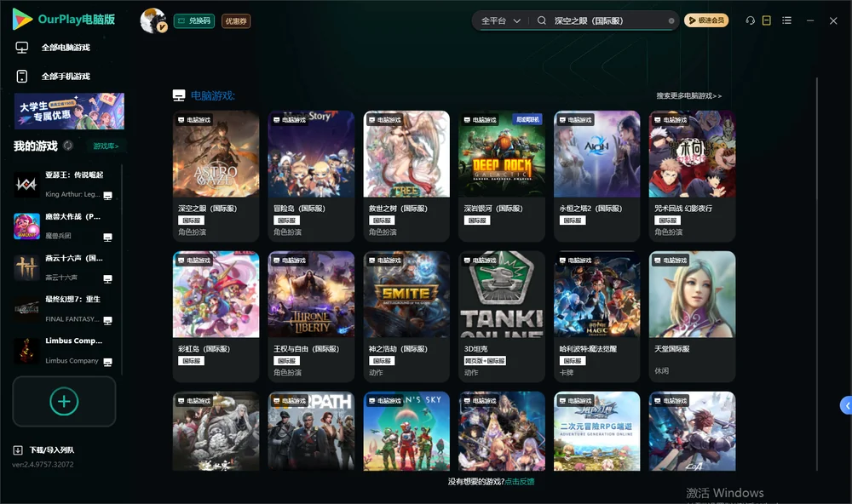This screenshot has height=504, width=852.
Task: Open the 优惠券 coupon button
Action: click(236, 21)
